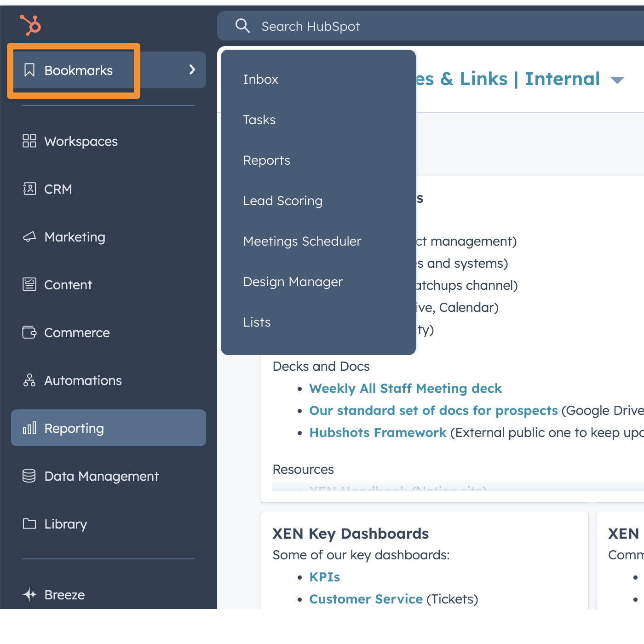
Task: Open the KPIs dashboard link
Action: coord(325,577)
